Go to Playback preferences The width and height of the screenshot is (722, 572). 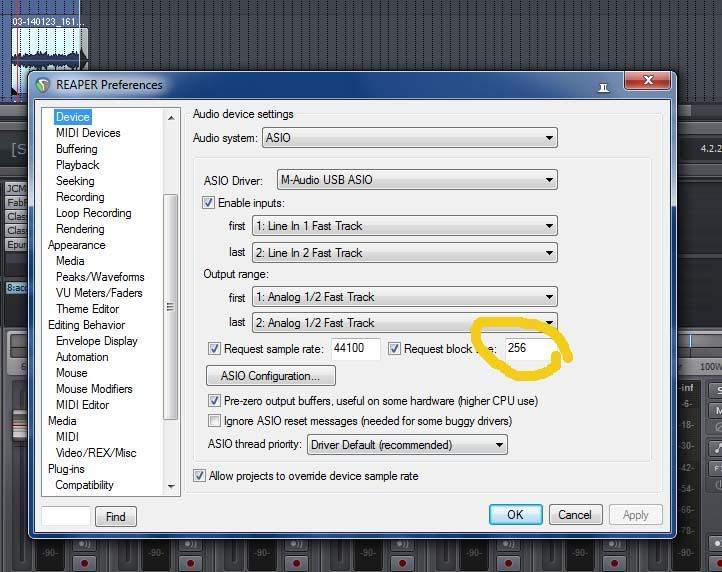click(x=77, y=165)
